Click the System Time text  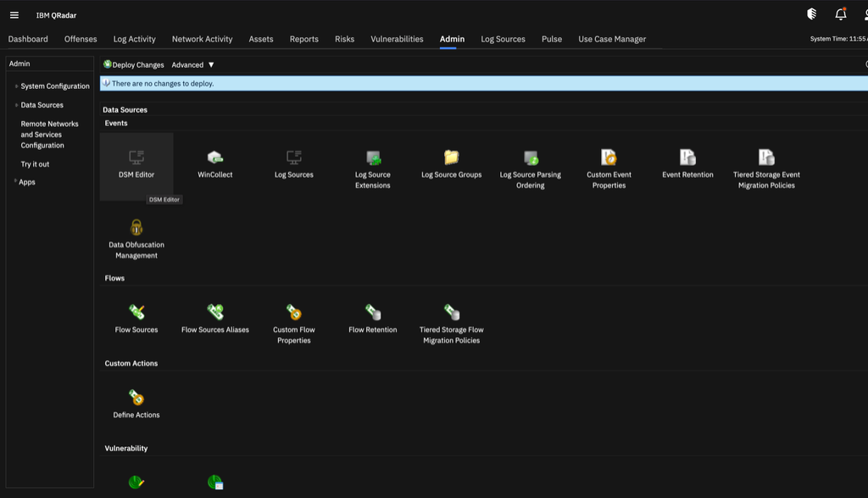click(x=838, y=39)
